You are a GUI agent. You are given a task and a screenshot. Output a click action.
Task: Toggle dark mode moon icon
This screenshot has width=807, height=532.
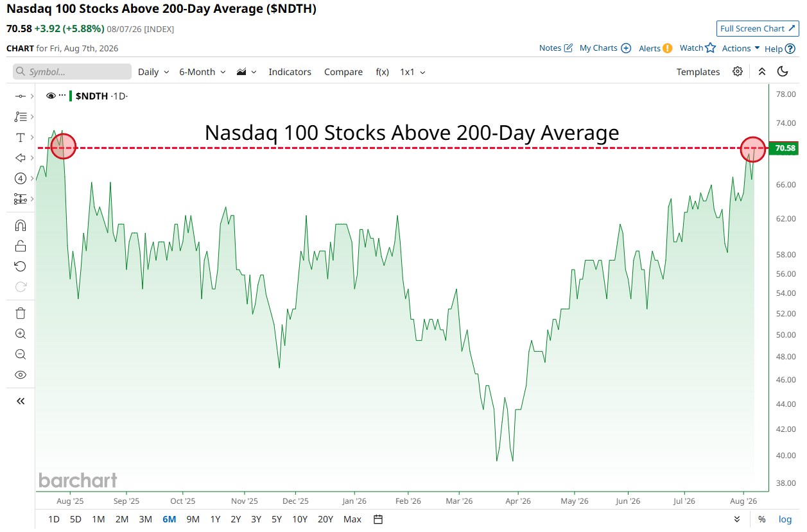coord(783,71)
